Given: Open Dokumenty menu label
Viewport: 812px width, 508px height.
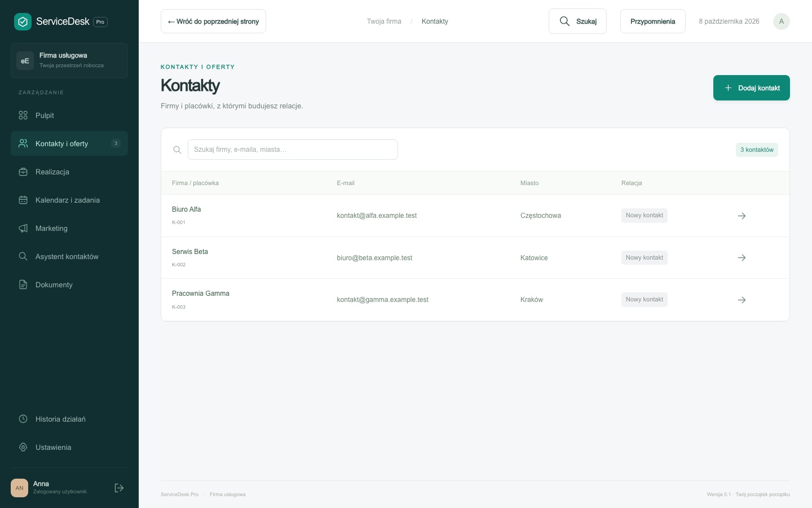Looking at the screenshot, I should 54,284.
